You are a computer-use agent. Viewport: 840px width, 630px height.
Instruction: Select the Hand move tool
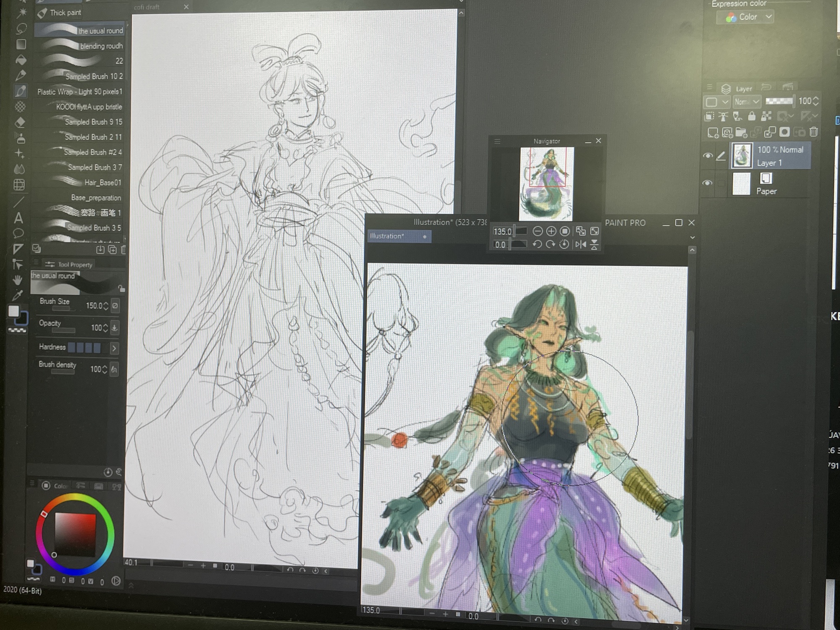17,280
